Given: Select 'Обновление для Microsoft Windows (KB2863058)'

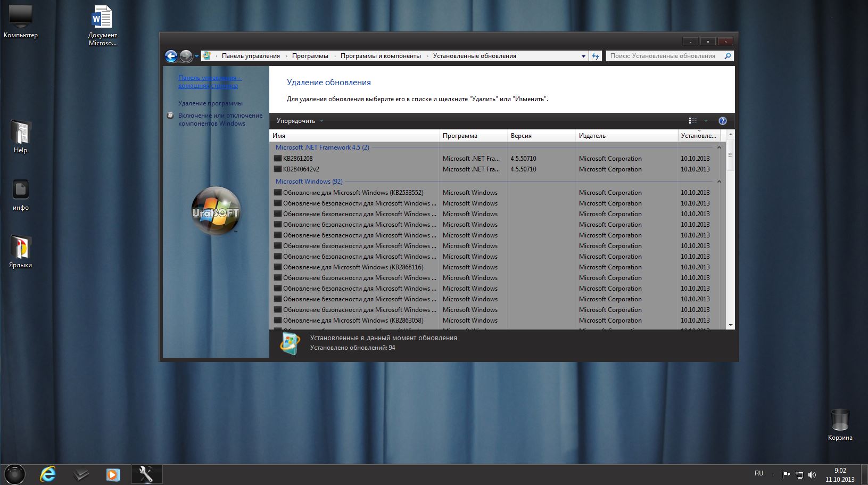Looking at the screenshot, I should coord(353,320).
